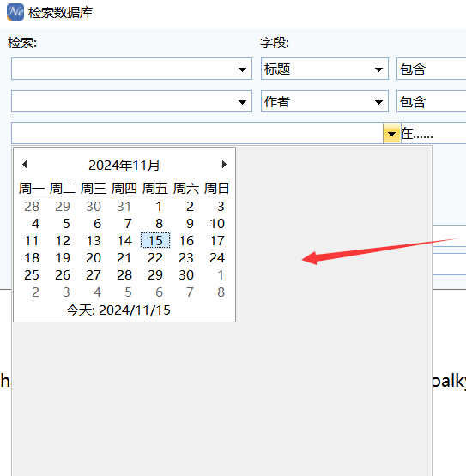The width and height of the screenshot is (466, 476).
Task: Open the 作者 field dropdown
Action: (x=324, y=101)
